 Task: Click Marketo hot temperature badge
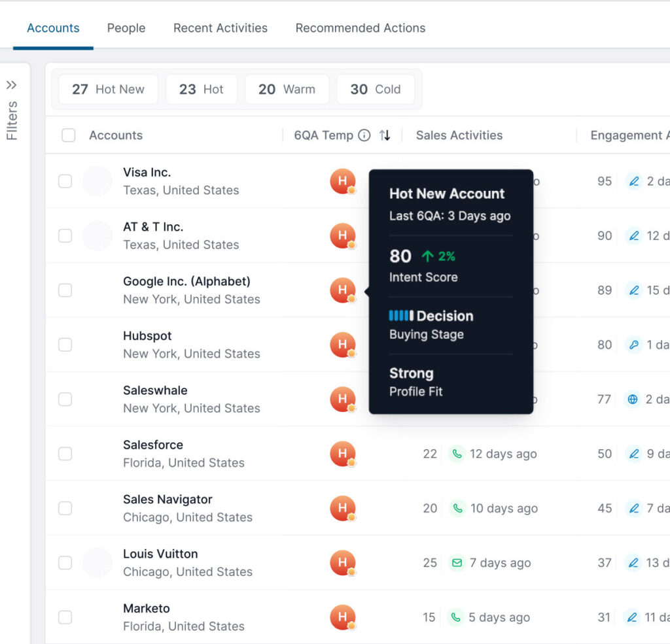pyautogui.click(x=342, y=617)
